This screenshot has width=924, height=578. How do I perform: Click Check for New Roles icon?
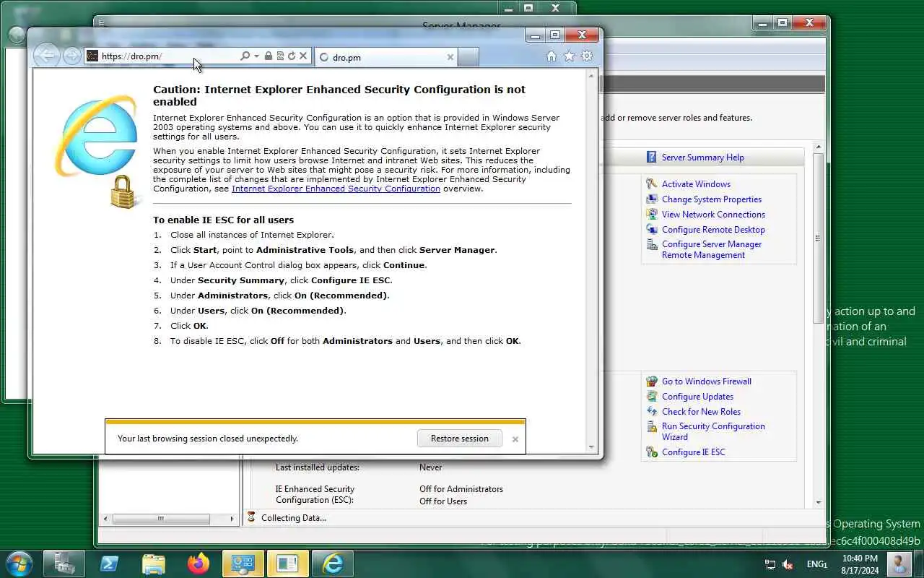pos(652,412)
